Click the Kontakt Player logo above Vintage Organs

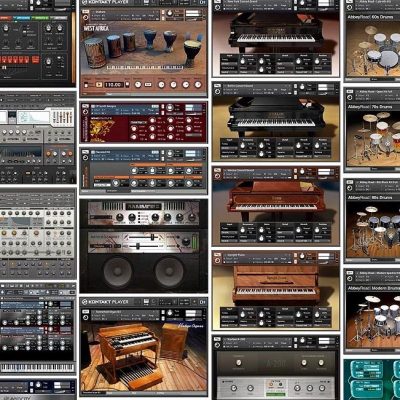pos(105,302)
